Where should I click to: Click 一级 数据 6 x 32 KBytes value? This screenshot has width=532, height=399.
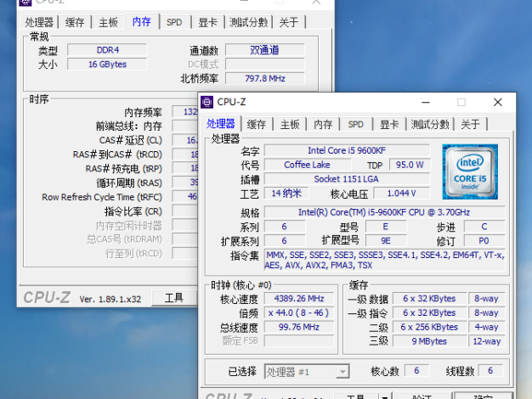tap(429, 299)
